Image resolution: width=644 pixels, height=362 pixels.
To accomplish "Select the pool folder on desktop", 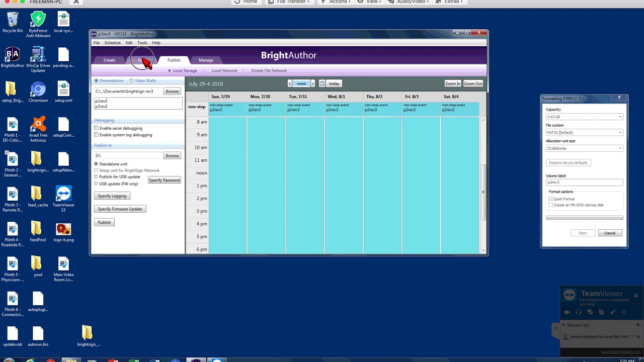I will coord(38,266).
